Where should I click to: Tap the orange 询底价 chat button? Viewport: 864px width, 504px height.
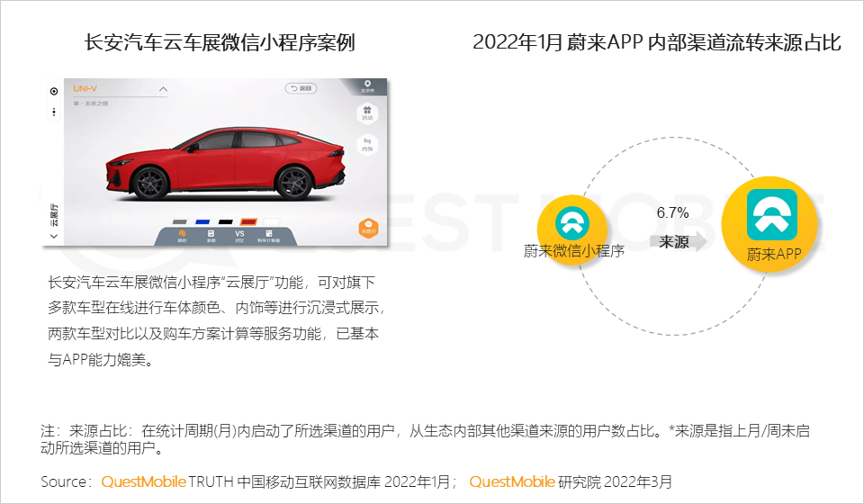click(x=368, y=228)
